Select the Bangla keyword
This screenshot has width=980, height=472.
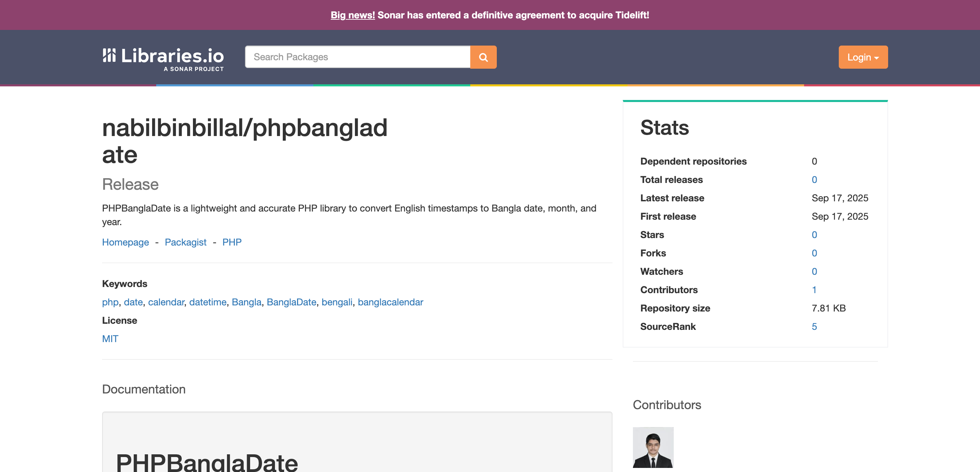[x=246, y=302]
